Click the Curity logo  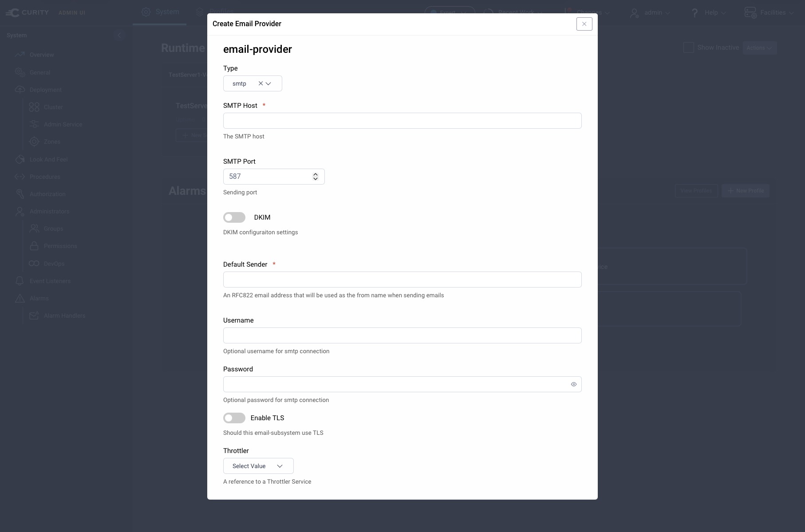(28, 12)
